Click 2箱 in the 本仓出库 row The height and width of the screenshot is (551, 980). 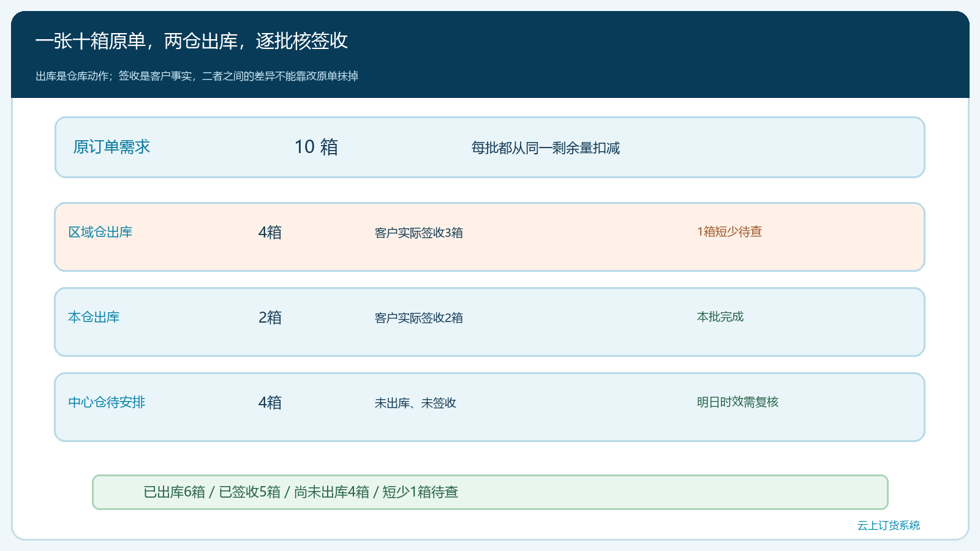pyautogui.click(x=270, y=318)
